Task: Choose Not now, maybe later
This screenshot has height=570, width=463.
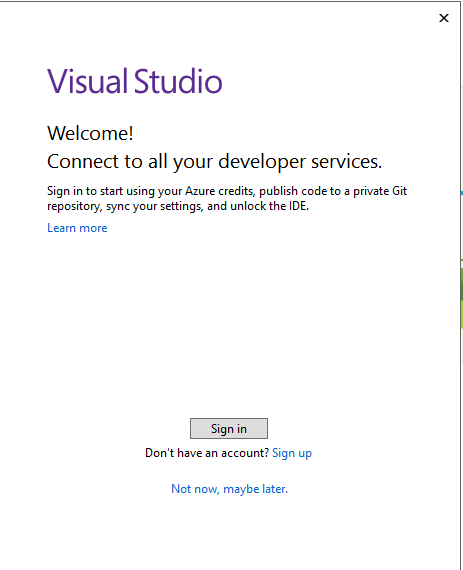Action: coord(229,489)
